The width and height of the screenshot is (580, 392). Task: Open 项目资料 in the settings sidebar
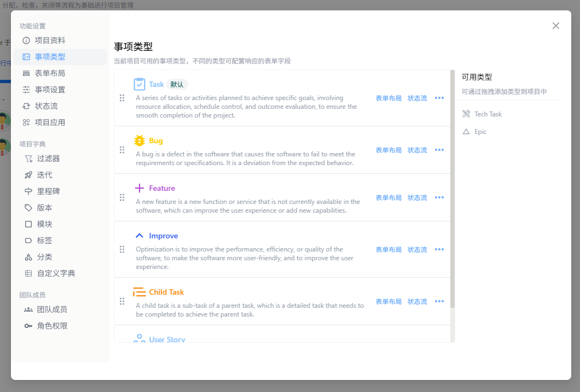[60, 40]
